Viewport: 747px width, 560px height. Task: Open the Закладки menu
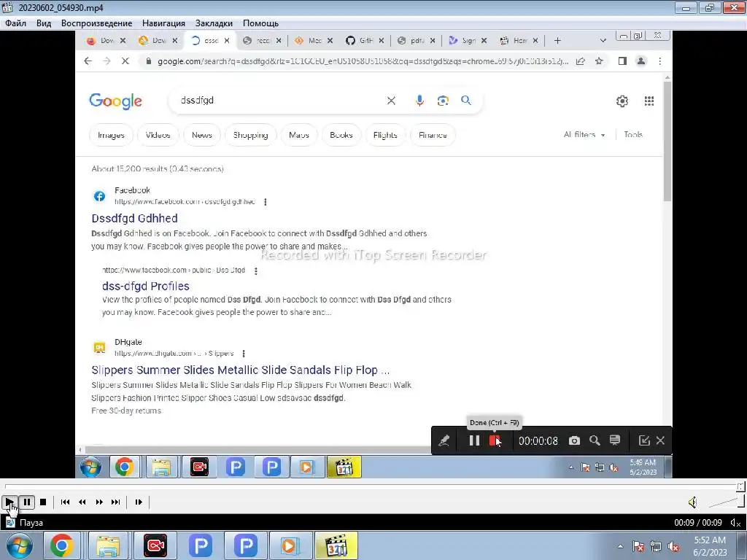pos(214,23)
